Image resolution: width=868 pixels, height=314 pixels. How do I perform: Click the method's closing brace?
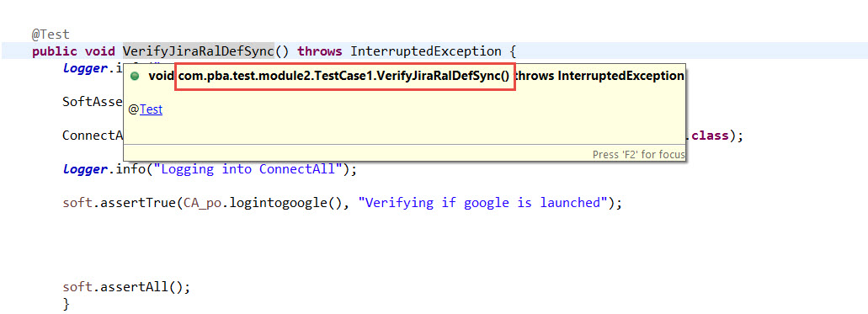(x=67, y=304)
